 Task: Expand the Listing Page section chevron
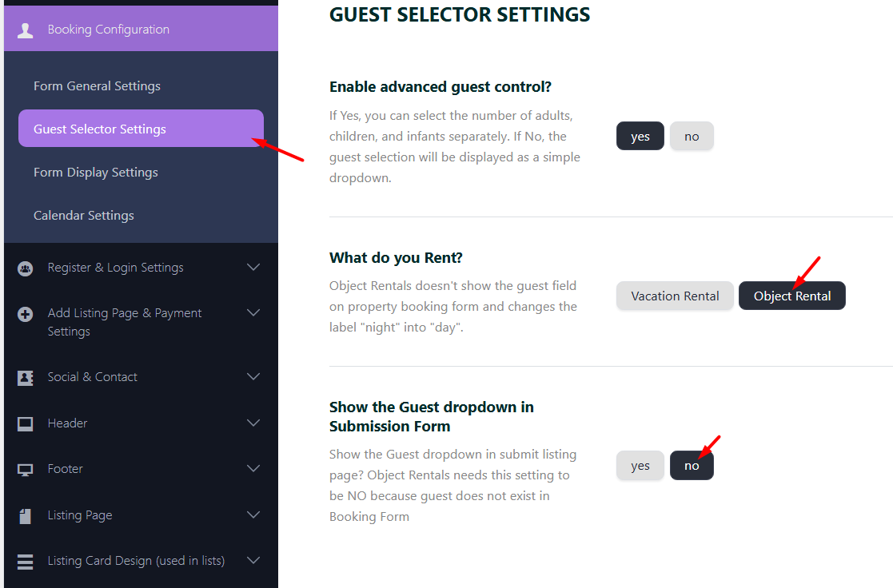click(x=253, y=515)
